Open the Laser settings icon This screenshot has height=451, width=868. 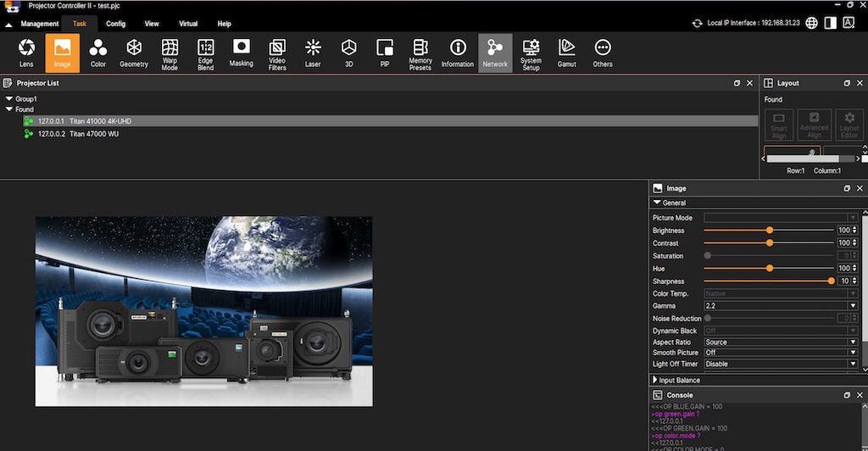[313, 53]
